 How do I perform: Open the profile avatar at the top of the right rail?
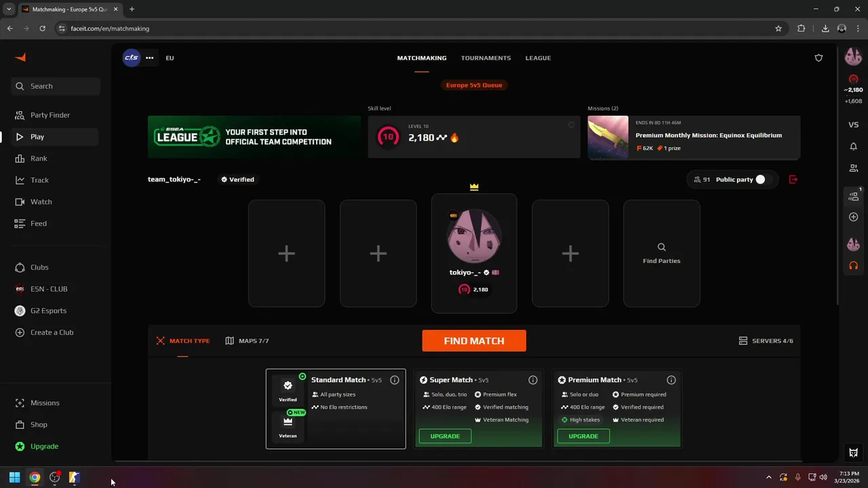853,58
